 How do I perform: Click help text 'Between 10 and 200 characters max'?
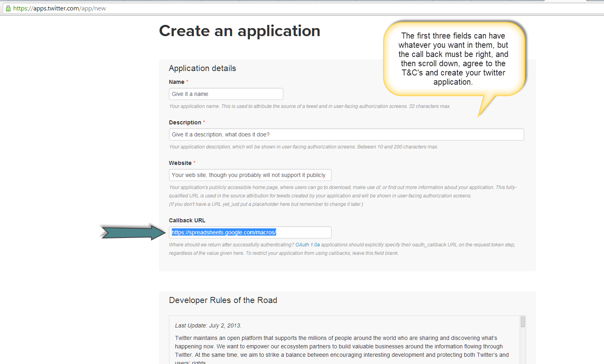tap(397, 147)
